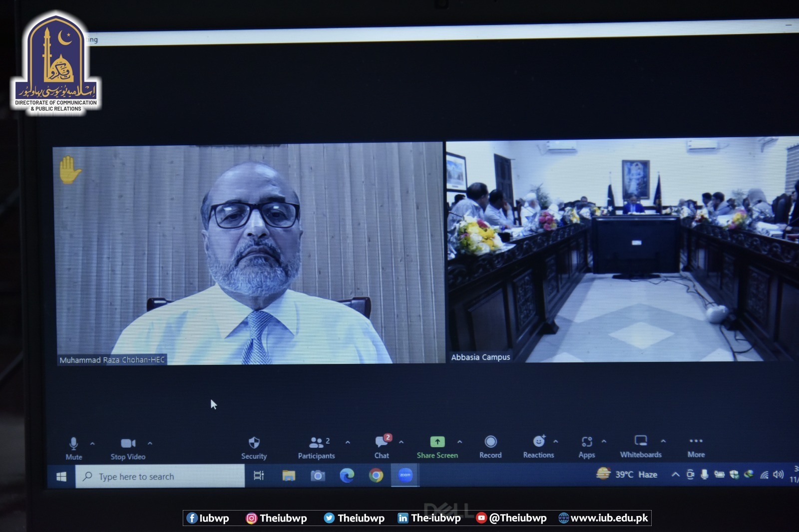Open the Apps panel

(587, 446)
